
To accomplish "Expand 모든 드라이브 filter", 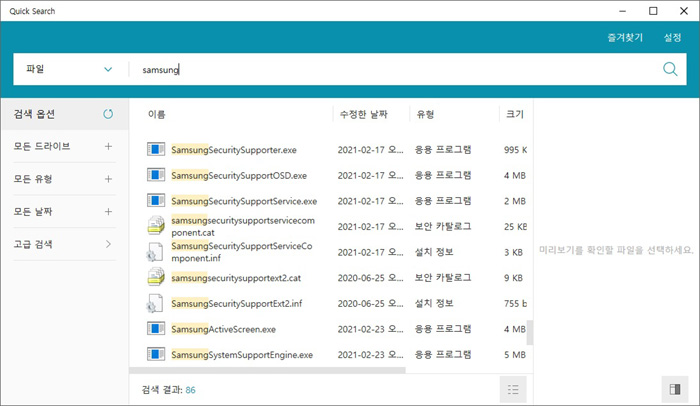I will [64, 146].
